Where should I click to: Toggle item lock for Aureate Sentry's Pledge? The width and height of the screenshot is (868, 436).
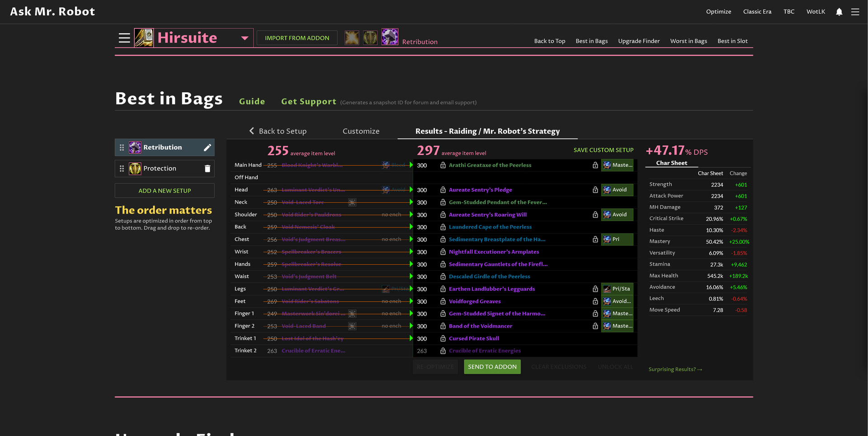pos(443,190)
